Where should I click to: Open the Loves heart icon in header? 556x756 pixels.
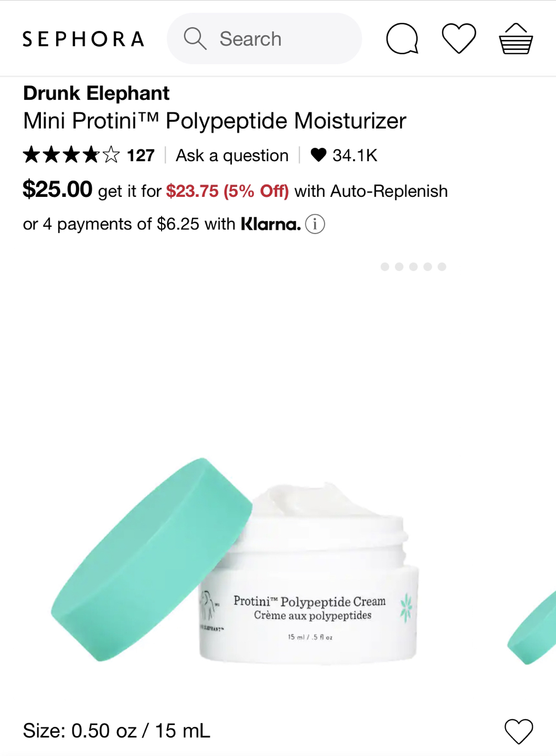pyautogui.click(x=459, y=38)
